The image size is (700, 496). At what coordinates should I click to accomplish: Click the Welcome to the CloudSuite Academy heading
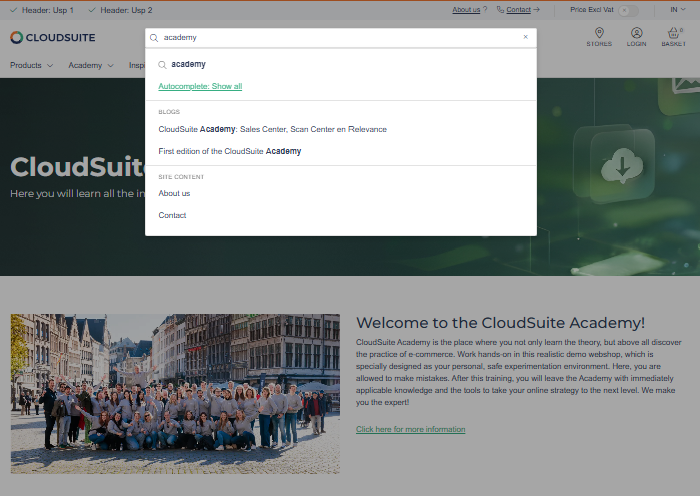(x=500, y=322)
